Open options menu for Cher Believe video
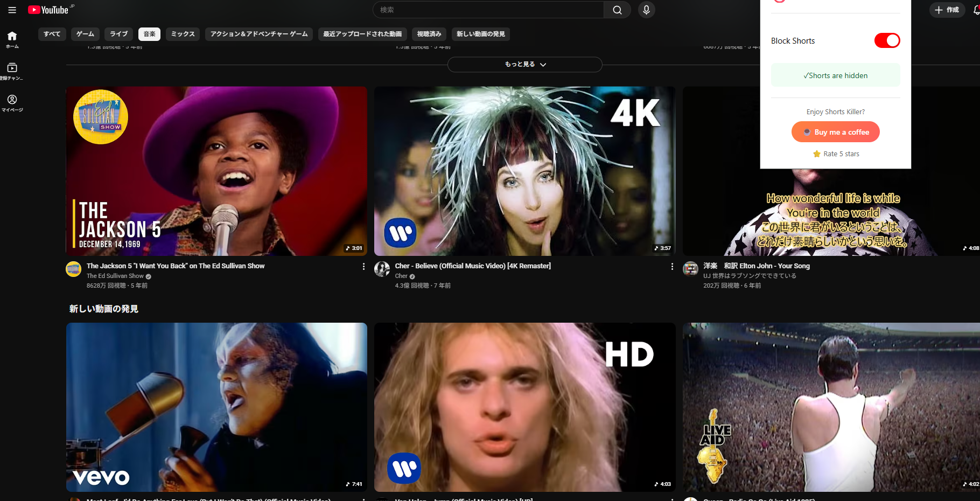Viewport: 980px width, 501px height. coord(671,267)
